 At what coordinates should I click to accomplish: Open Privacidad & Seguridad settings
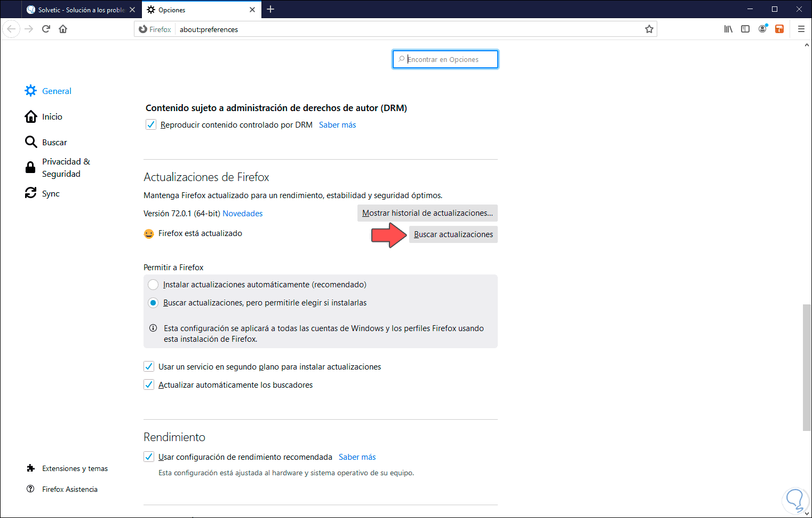(x=58, y=168)
